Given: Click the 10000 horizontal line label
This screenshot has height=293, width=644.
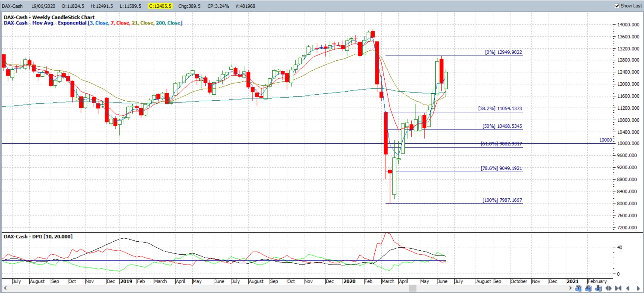Looking at the screenshot, I should coord(605,140).
